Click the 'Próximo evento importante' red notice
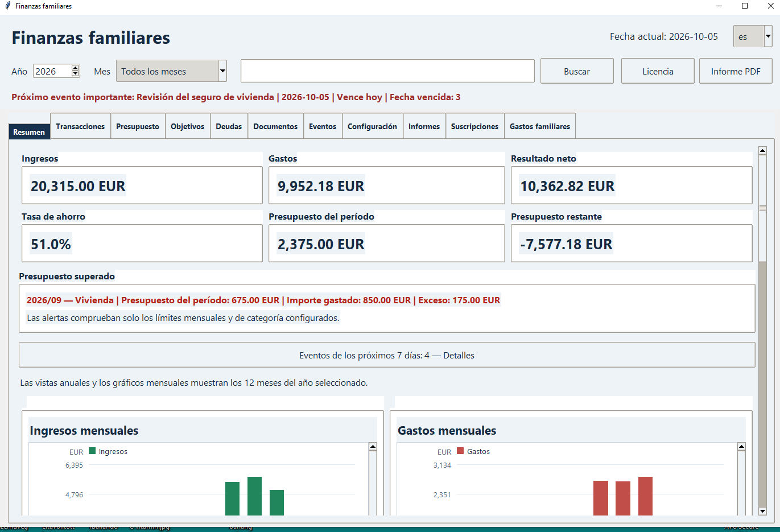Viewport: 780px width, 532px height. pyautogui.click(x=236, y=97)
